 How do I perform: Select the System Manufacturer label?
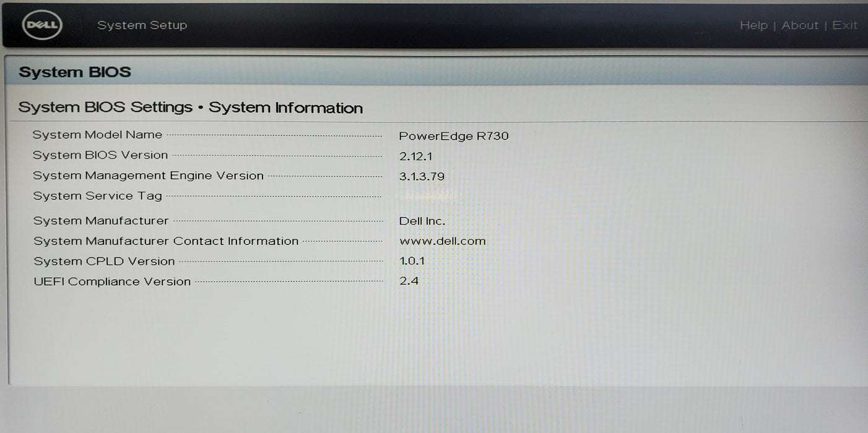pos(101,221)
